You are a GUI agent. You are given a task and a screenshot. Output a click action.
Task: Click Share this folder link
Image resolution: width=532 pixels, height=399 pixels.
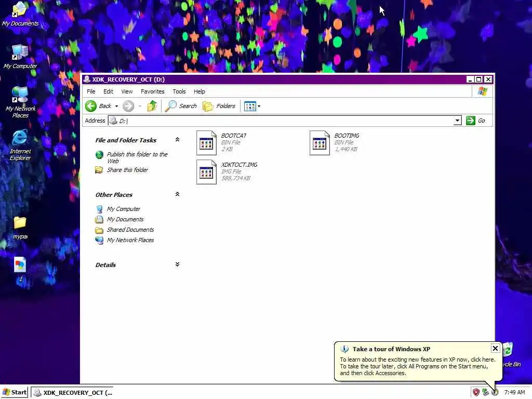[128, 170]
